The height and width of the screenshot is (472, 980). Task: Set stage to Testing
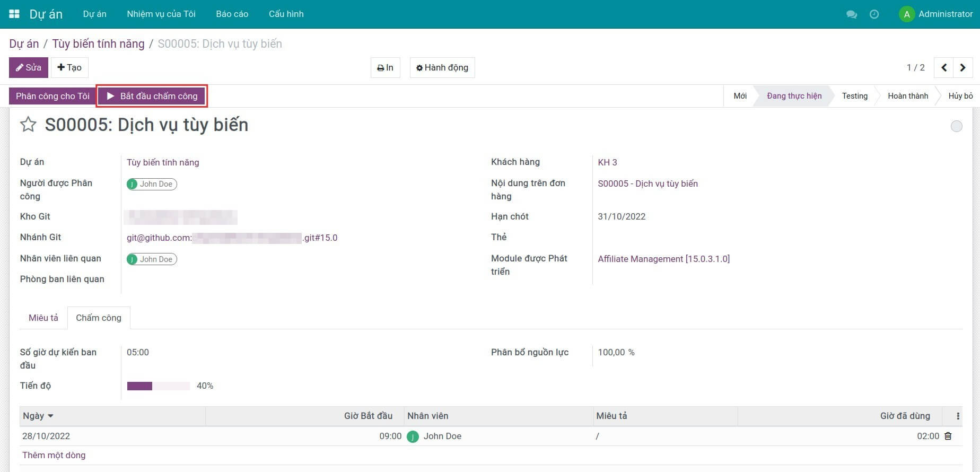pyautogui.click(x=854, y=96)
